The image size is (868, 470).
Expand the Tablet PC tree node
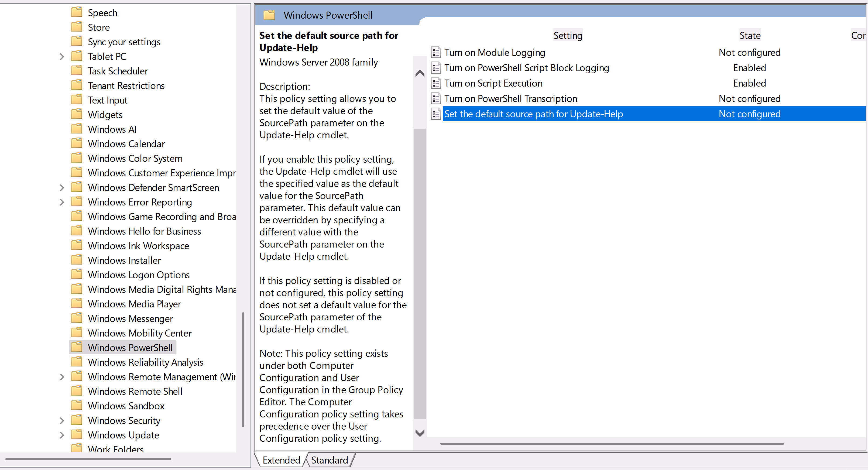[x=62, y=57]
